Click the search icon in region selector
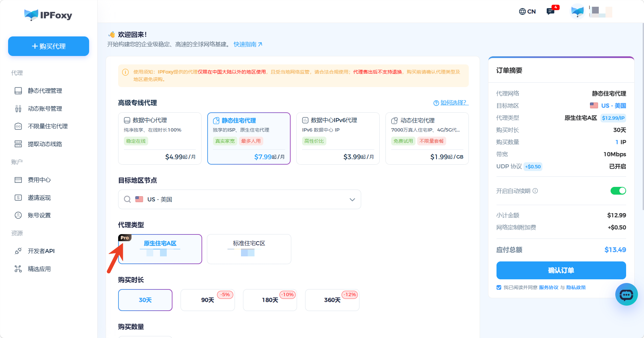 (127, 199)
